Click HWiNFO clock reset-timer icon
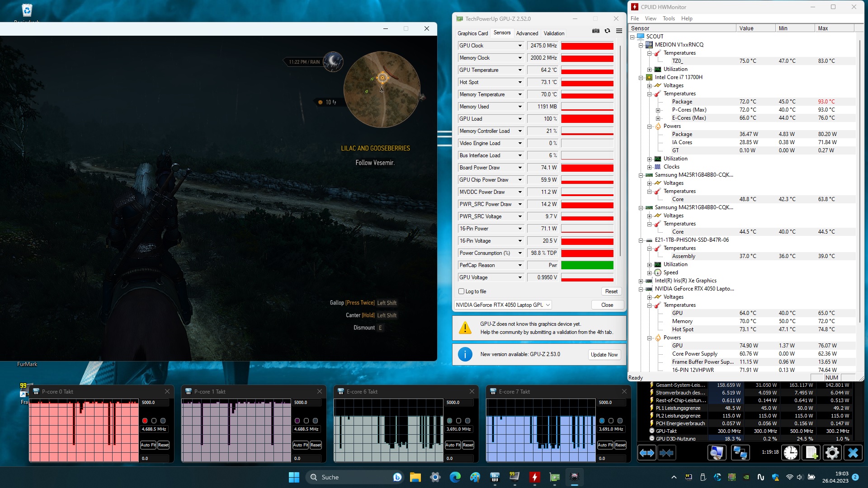Image resolution: width=868 pixels, height=488 pixels. pyautogui.click(x=791, y=452)
